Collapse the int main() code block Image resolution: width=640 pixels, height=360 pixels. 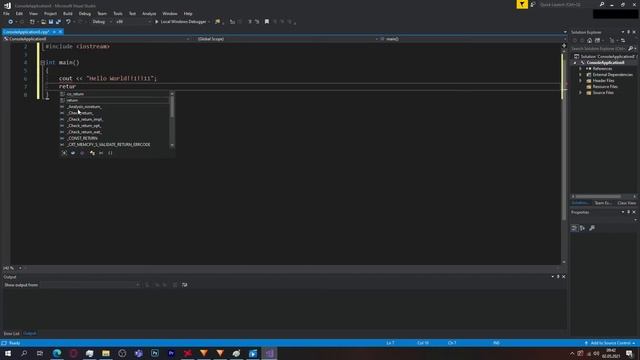43,62
